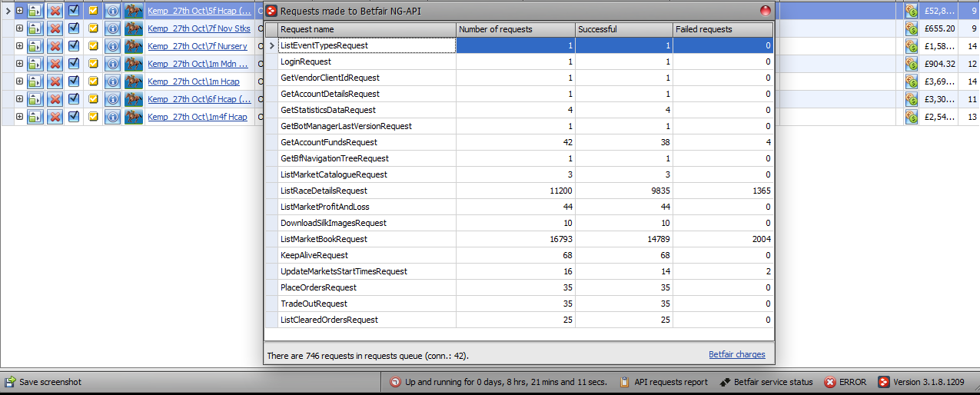The width and height of the screenshot is (980, 395).
Task: Click the API requests report label
Action: point(671,382)
